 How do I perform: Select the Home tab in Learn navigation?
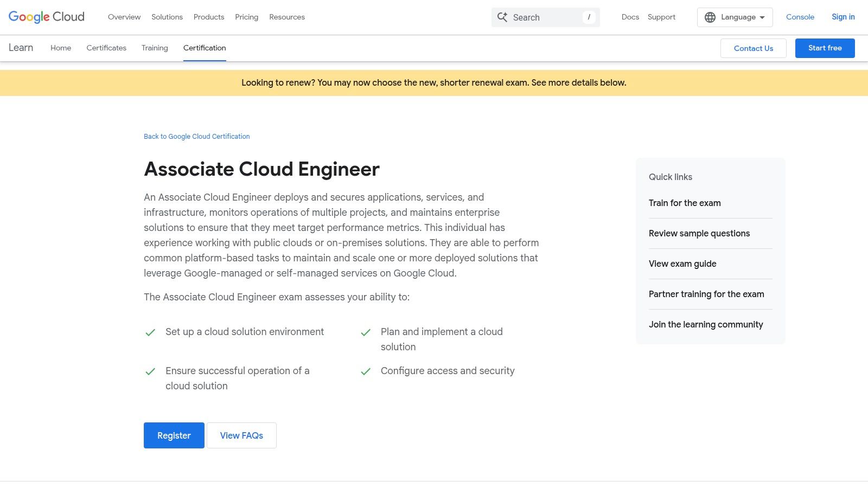point(60,48)
